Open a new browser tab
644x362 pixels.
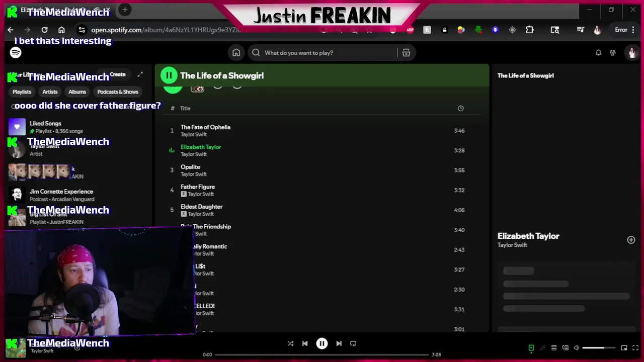(125, 10)
